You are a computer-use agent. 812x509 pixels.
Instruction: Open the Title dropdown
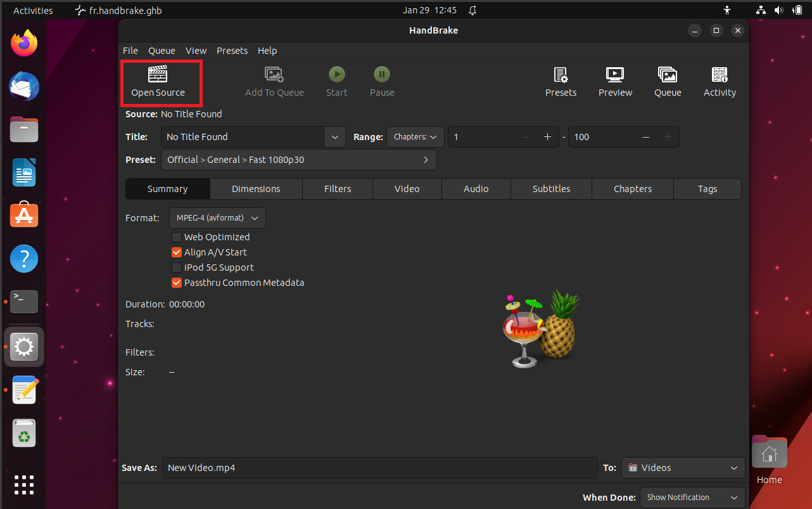334,137
